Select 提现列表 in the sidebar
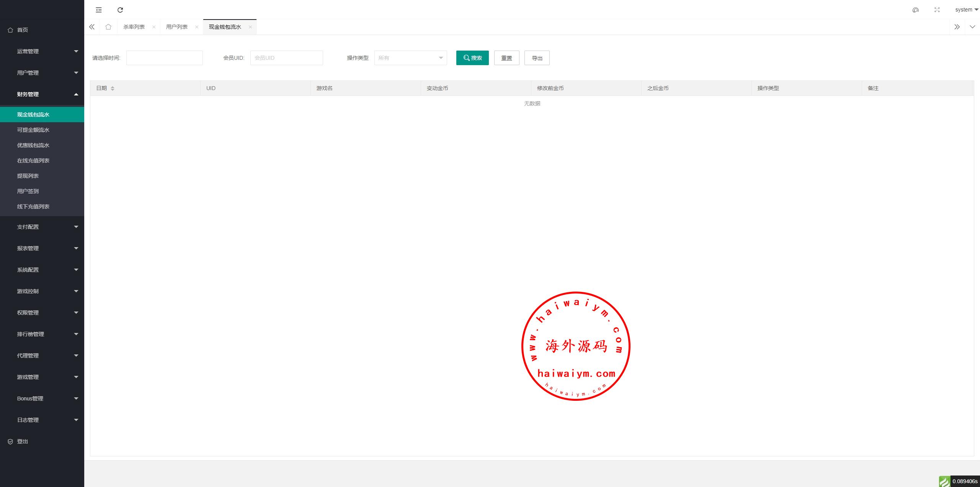Viewport: 980px width, 487px height. [28, 176]
